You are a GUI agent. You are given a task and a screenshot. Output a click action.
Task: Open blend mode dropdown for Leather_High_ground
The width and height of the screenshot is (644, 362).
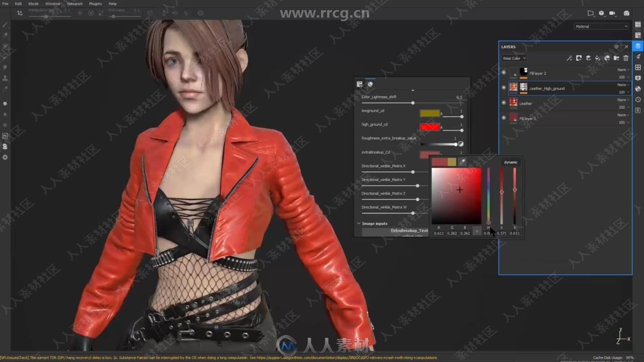point(623,85)
